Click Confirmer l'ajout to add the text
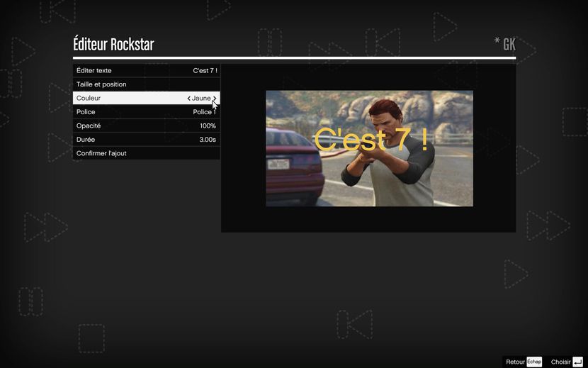Viewport: 588px width, 368px height. click(x=146, y=153)
